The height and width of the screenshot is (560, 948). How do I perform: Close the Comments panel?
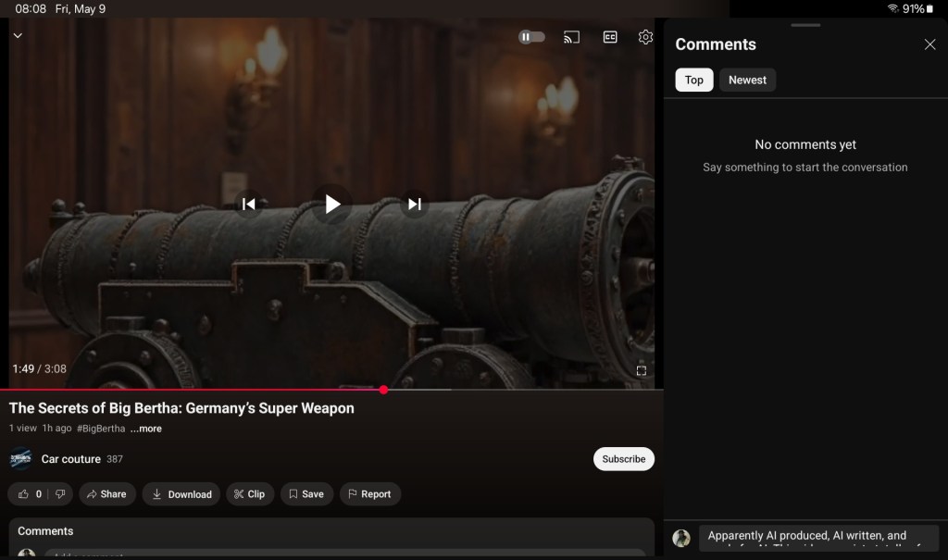coord(929,44)
